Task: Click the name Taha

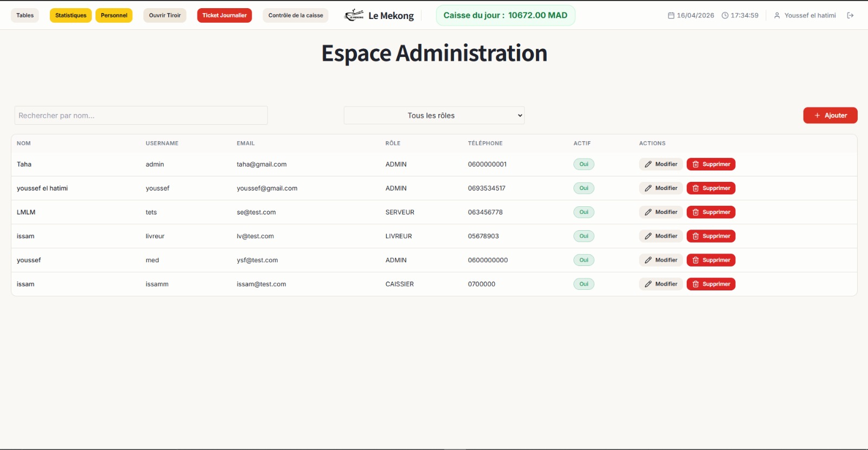Action: click(x=24, y=164)
